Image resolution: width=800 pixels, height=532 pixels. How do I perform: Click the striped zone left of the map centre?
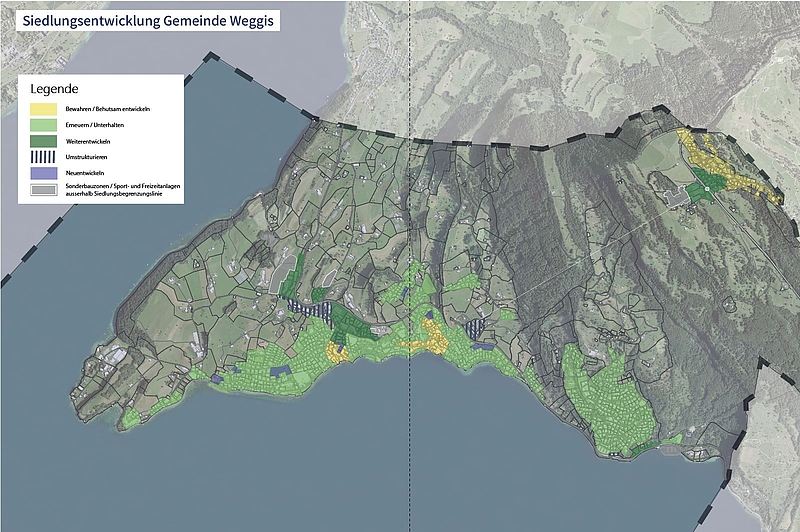pyautogui.click(x=305, y=312)
